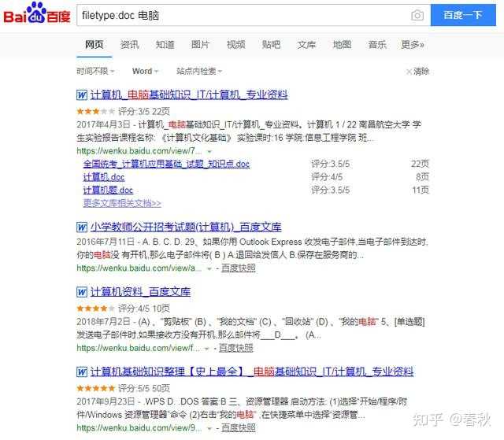Click the text 评分:4/5 10页
504x440 pixels.
(x=144, y=309)
